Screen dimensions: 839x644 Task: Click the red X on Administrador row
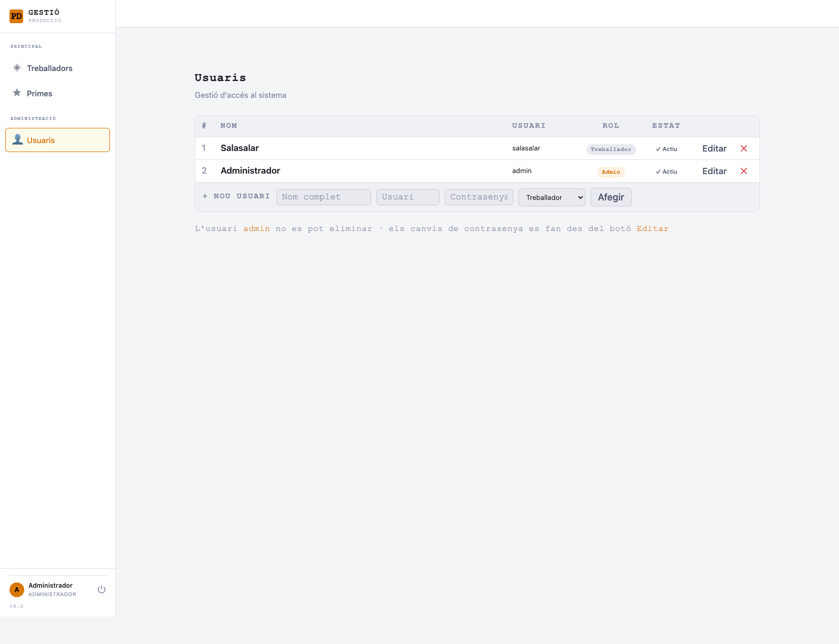[744, 171]
